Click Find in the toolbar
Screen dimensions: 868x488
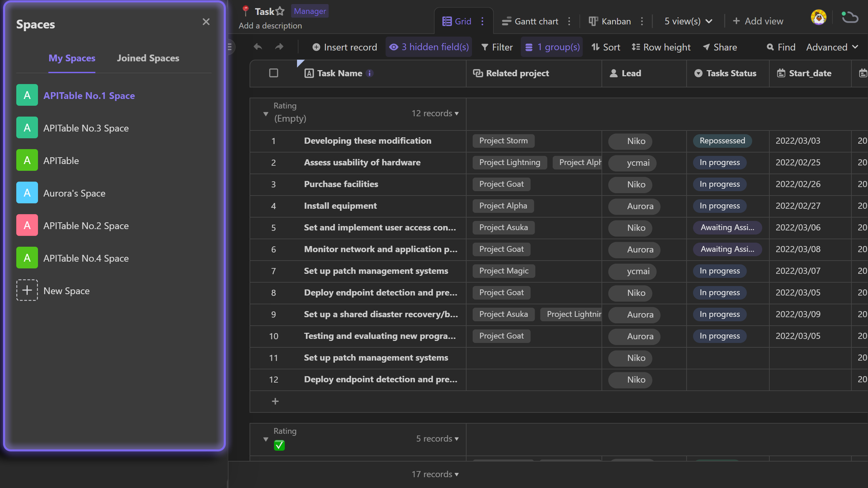click(x=781, y=47)
